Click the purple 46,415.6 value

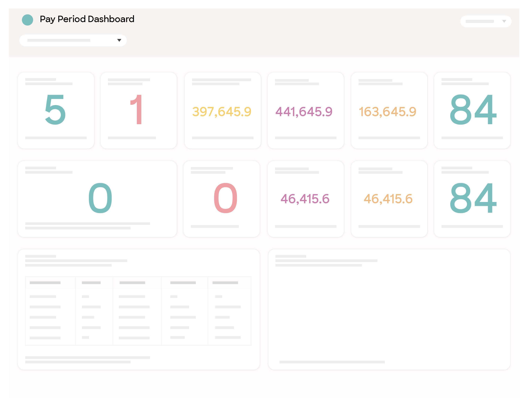[305, 199]
